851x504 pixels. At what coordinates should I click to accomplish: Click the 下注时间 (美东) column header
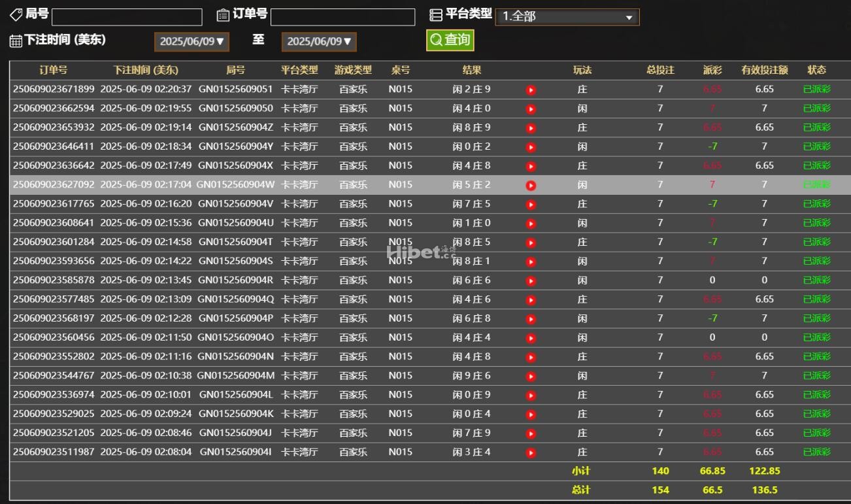click(x=145, y=70)
